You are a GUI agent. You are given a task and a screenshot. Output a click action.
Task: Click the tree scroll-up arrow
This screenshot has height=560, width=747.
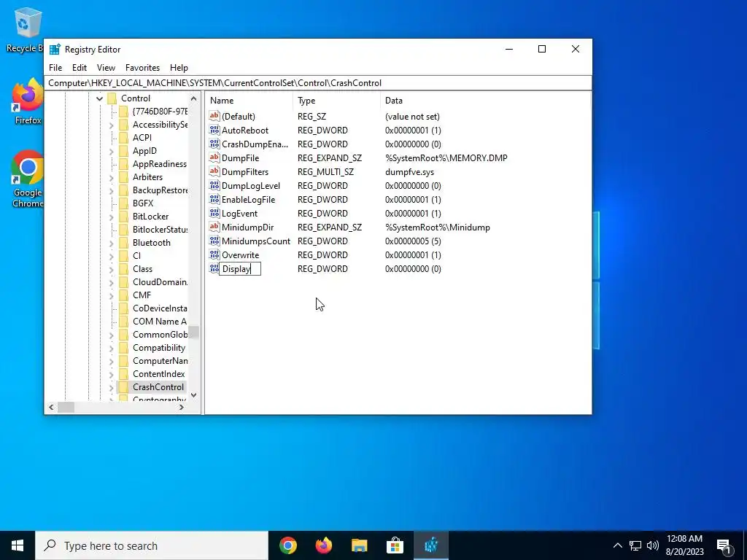(193, 98)
